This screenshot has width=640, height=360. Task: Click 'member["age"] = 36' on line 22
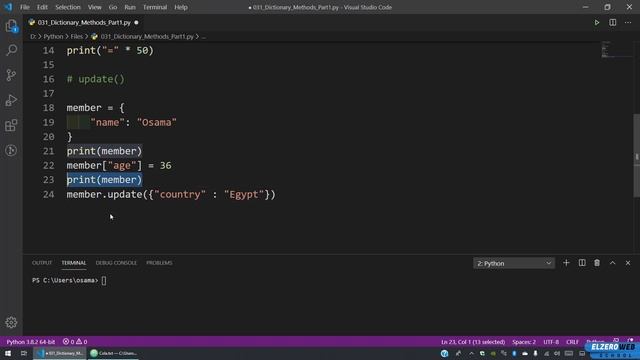click(119, 165)
